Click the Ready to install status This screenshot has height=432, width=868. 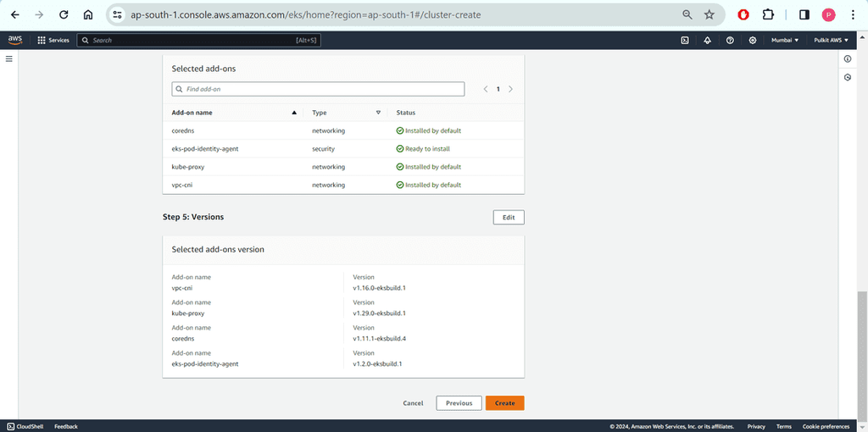pos(423,149)
